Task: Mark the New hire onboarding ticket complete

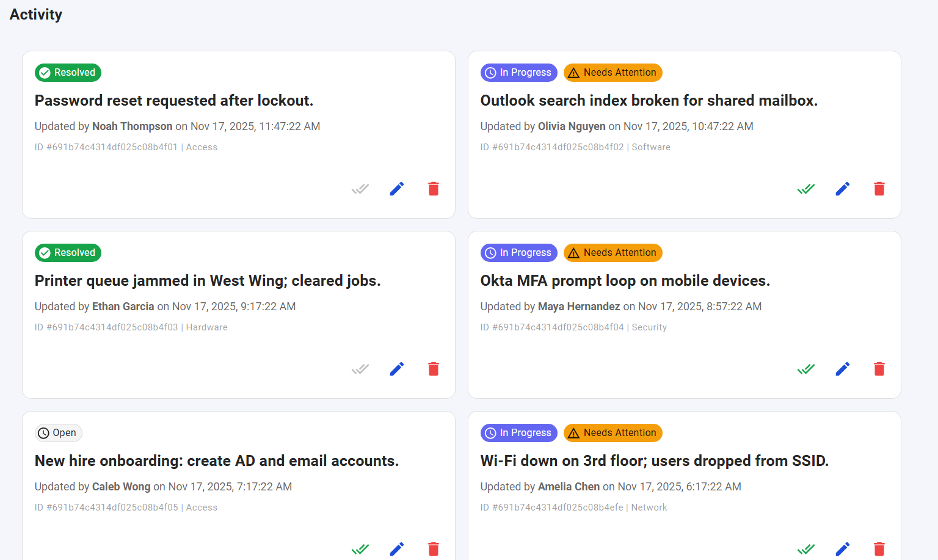Action: point(360,549)
